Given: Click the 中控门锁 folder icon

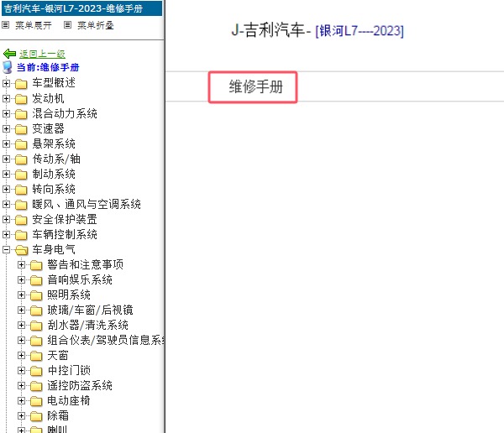Looking at the screenshot, I should tap(36, 371).
